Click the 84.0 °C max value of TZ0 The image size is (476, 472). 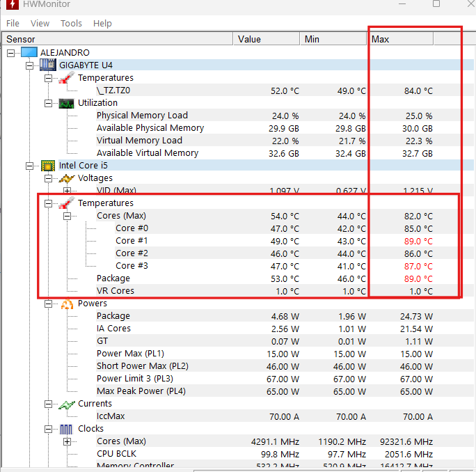[418, 91]
